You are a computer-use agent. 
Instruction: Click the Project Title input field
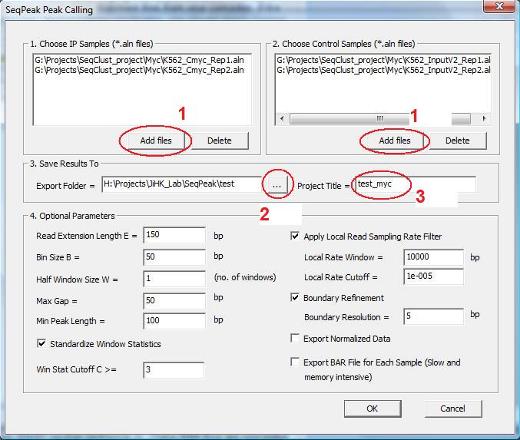coord(415,184)
